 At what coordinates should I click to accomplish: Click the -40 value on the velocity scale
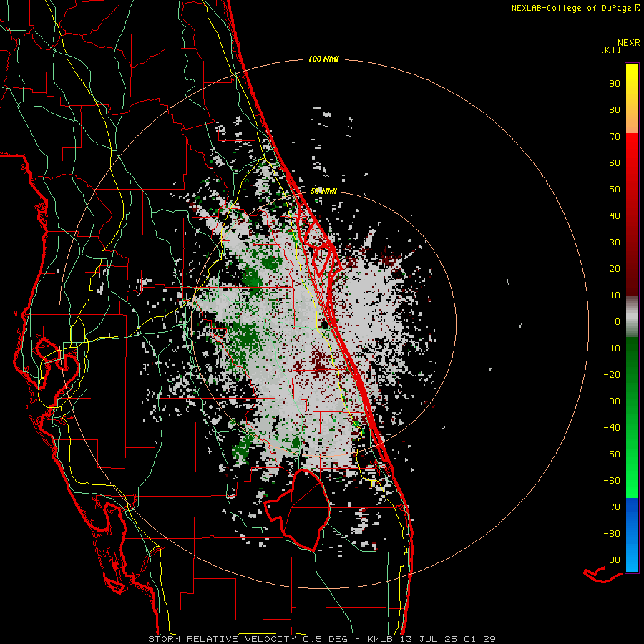[x=612, y=428]
